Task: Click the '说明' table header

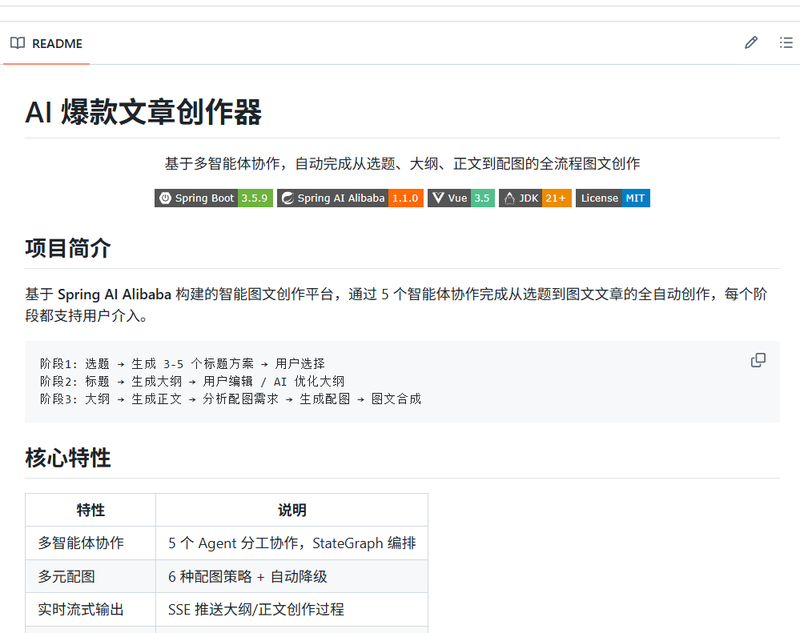Action: (292, 510)
